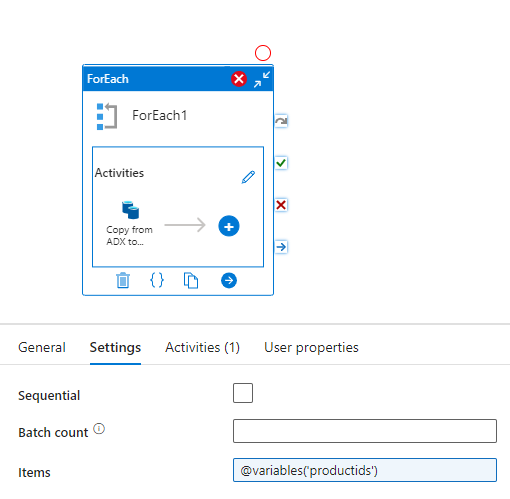Image resolution: width=510 pixels, height=499 pixels.
Task: Add a new activity with plus button
Action: (229, 226)
